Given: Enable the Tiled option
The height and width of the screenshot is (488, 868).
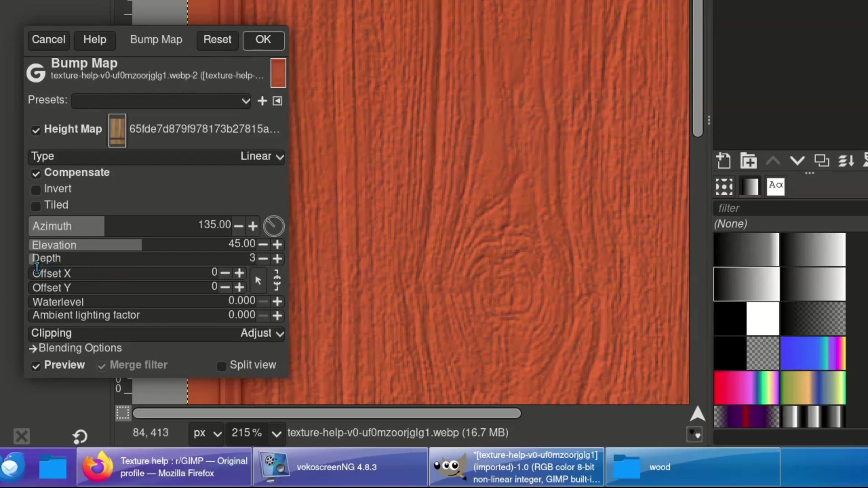Looking at the screenshot, I should 35,206.
